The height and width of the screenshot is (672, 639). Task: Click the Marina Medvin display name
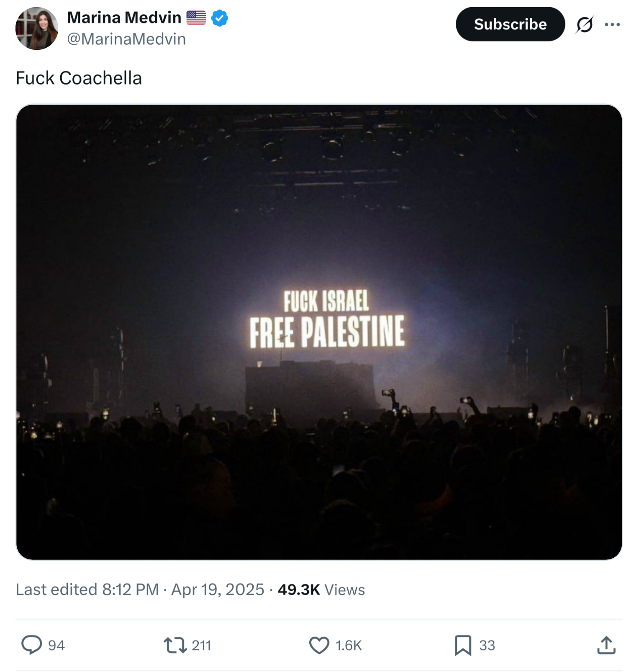coord(124,18)
